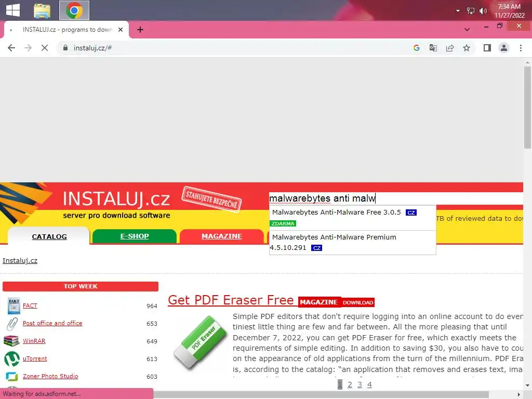Switch to the MAGAZINE tab
Screen dimensions: 532x399
(x=221, y=236)
